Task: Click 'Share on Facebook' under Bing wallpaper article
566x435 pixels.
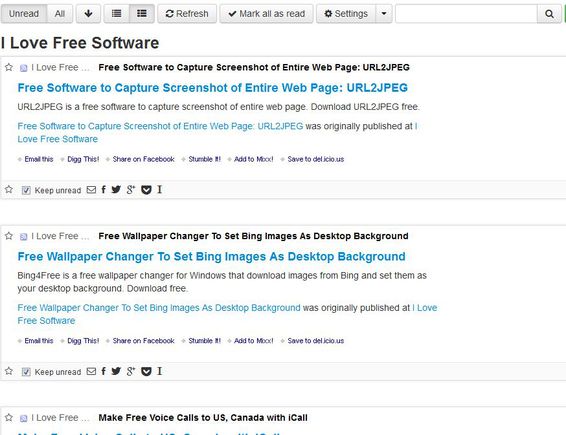Action: pyautogui.click(x=143, y=341)
